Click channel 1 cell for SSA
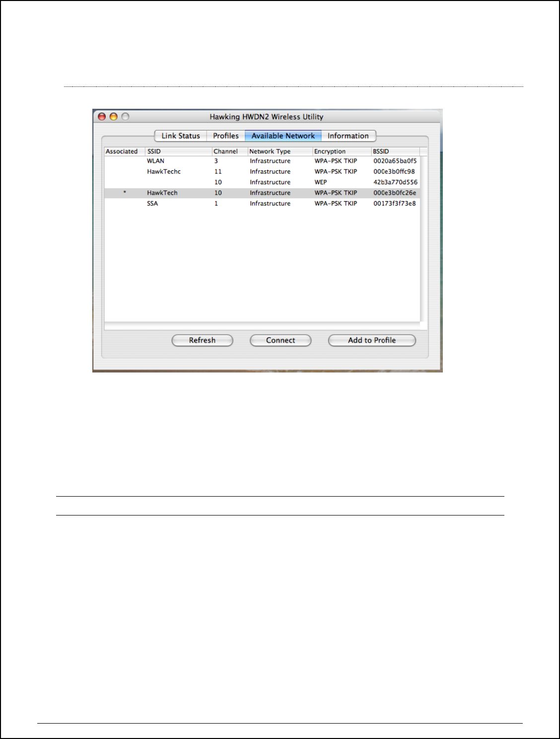This screenshot has width=560, height=739. (x=216, y=204)
